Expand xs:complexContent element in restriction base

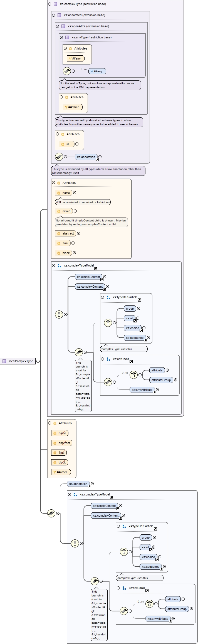[x=107, y=287]
